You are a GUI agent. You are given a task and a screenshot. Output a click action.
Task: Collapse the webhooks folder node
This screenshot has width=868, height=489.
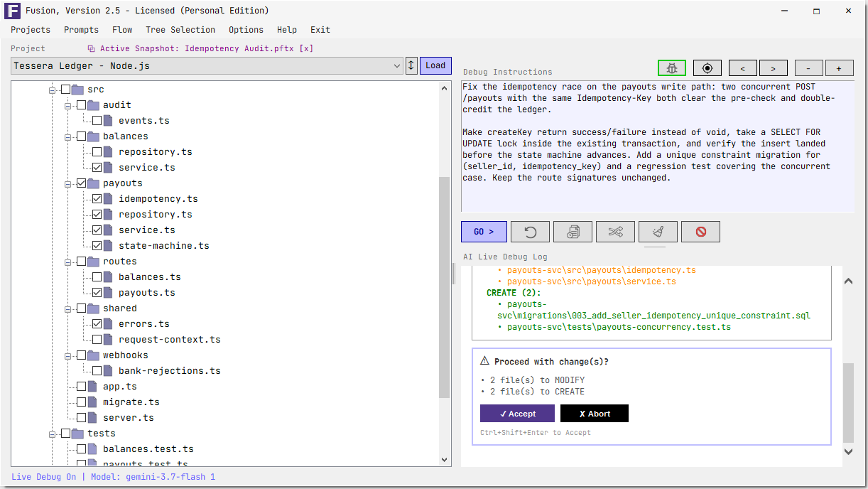(68, 355)
